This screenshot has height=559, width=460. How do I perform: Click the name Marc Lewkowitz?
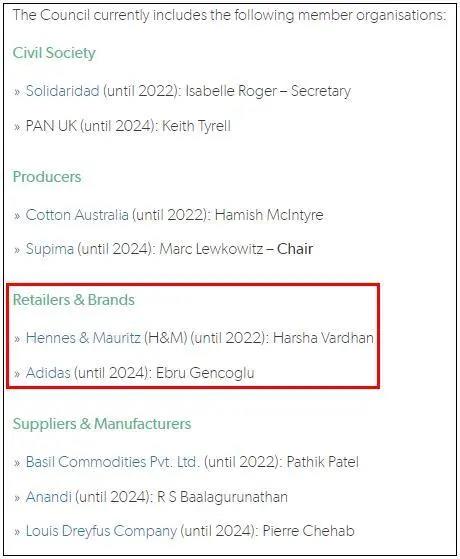211,249
